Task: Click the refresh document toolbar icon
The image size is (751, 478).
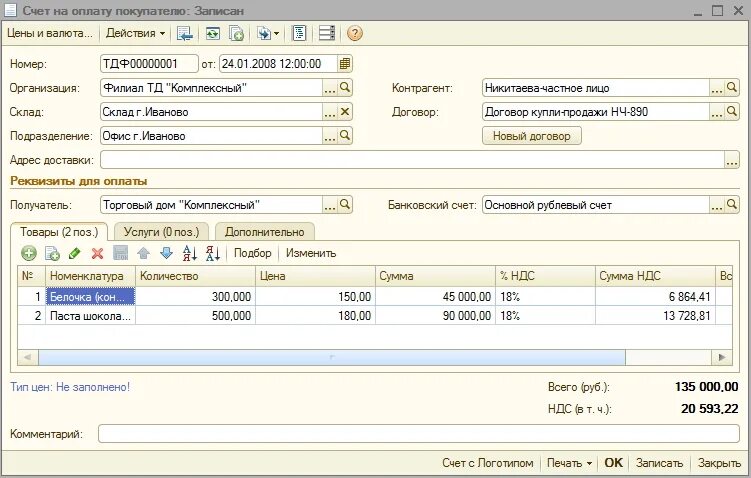Action: [213, 34]
